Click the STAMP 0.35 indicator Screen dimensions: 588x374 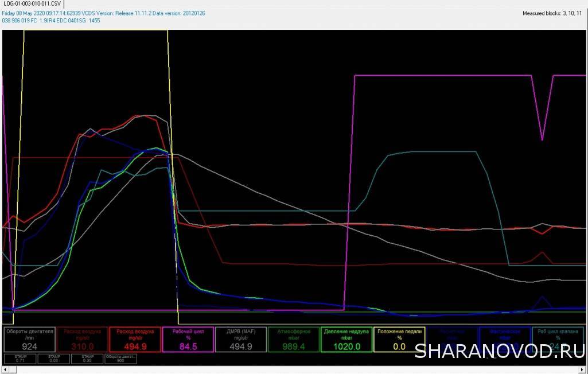coord(87,359)
